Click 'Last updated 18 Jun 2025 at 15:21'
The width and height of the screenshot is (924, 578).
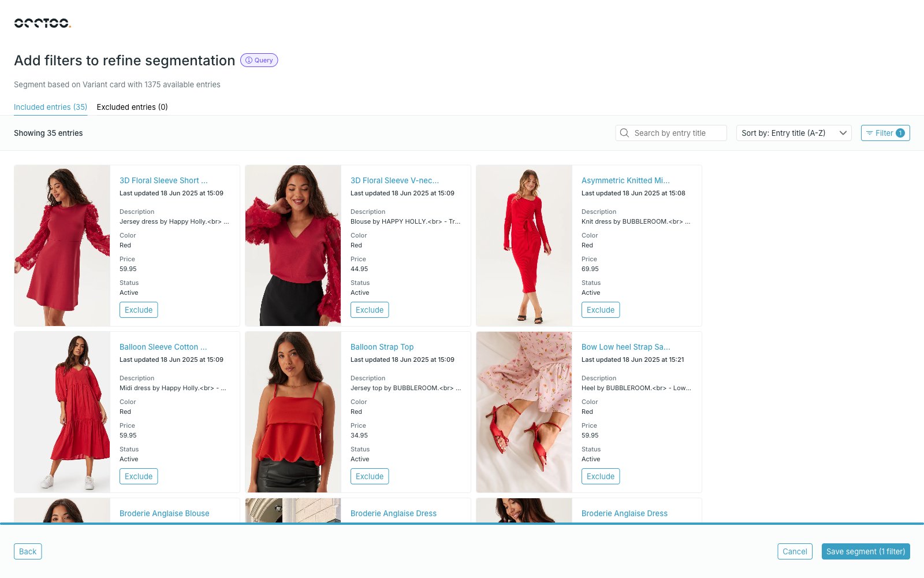pos(633,360)
